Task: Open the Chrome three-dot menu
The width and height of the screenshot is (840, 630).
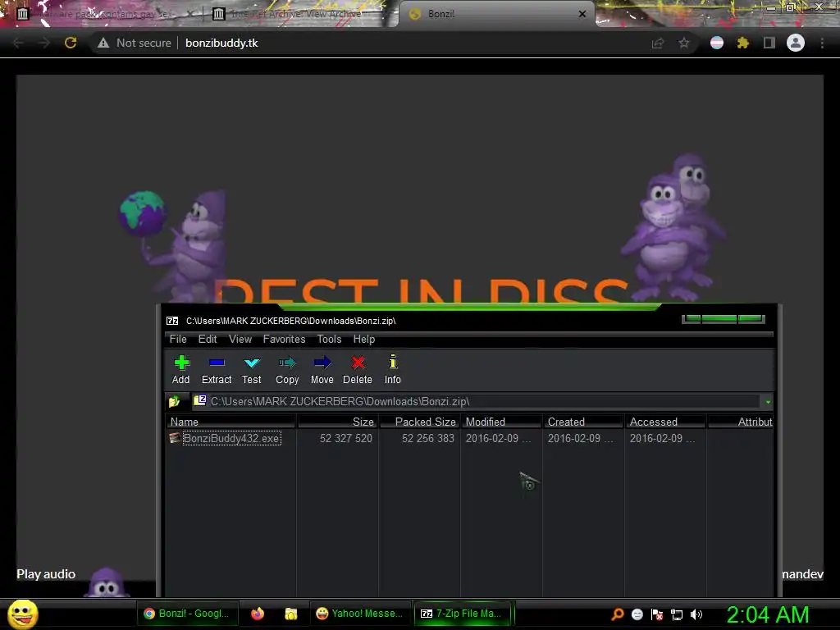Action: pyautogui.click(x=822, y=43)
